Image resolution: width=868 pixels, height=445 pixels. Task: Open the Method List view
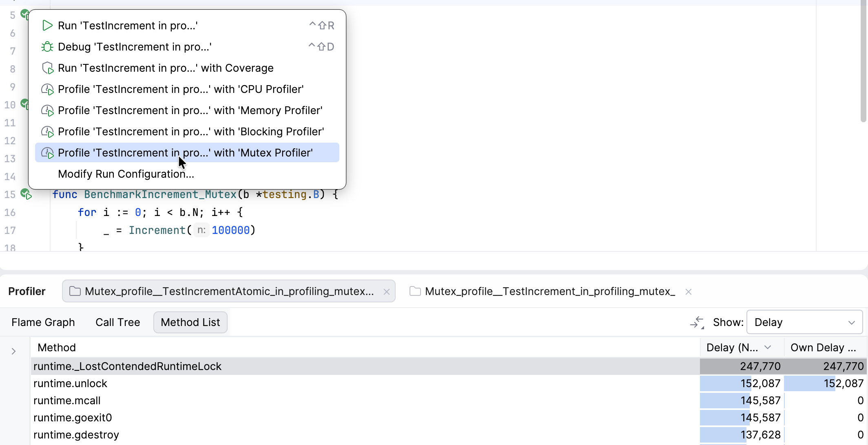tap(190, 322)
